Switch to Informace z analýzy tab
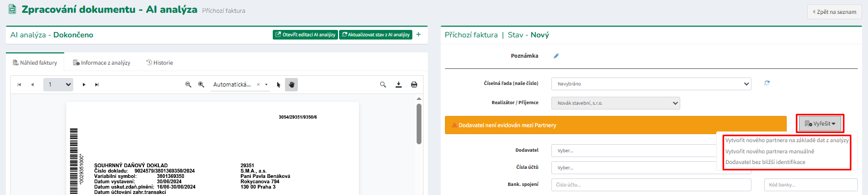The image size is (868, 195). pyautogui.click(x=102, y=63)
